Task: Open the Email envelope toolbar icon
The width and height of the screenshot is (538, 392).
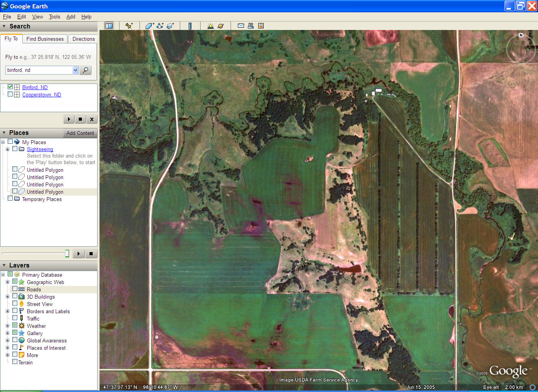Action: [241, 26]
